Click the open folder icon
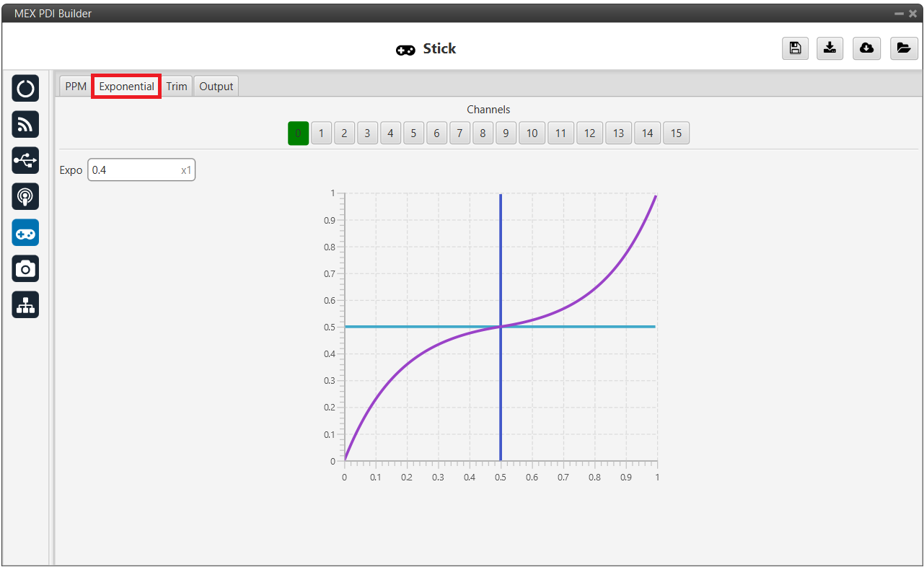 pos(903,48)
